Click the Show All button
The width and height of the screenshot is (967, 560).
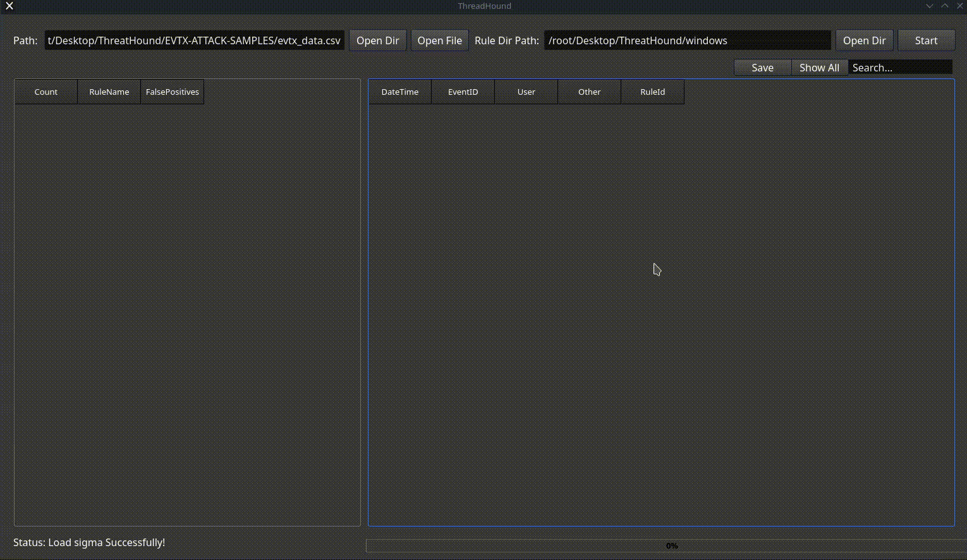pyautogui.click(x=820, y=68)
